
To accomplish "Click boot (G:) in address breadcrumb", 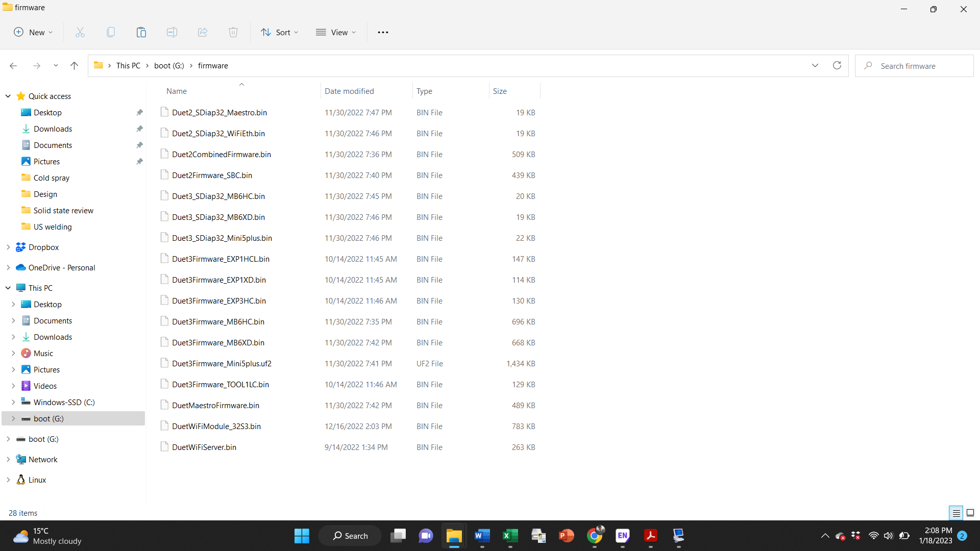I will [169, 66].
